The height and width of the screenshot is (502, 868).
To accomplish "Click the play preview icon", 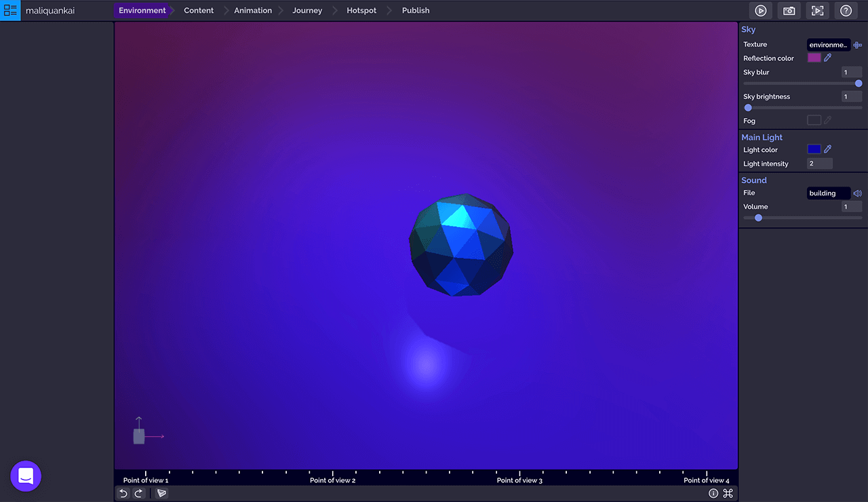I will 761,11.
